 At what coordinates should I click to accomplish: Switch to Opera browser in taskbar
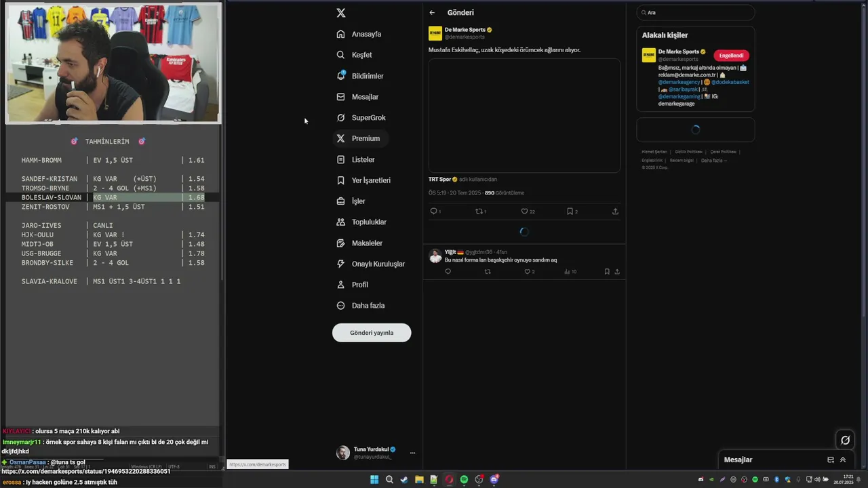pos(449,479)
